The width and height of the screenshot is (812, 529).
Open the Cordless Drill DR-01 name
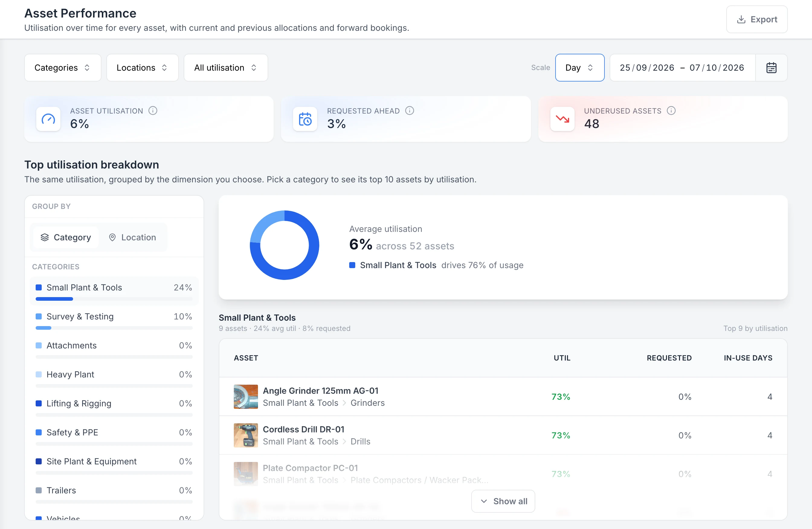pos(303,429)
